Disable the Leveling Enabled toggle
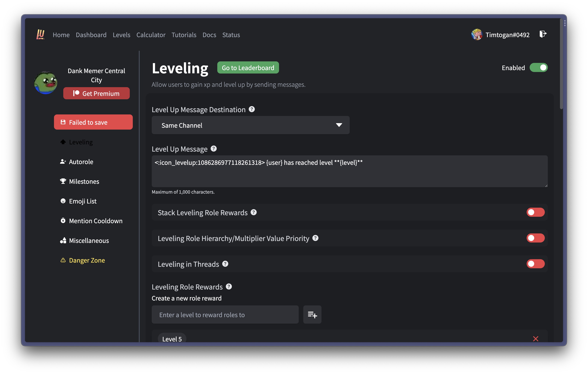 [x=538, y=68]
